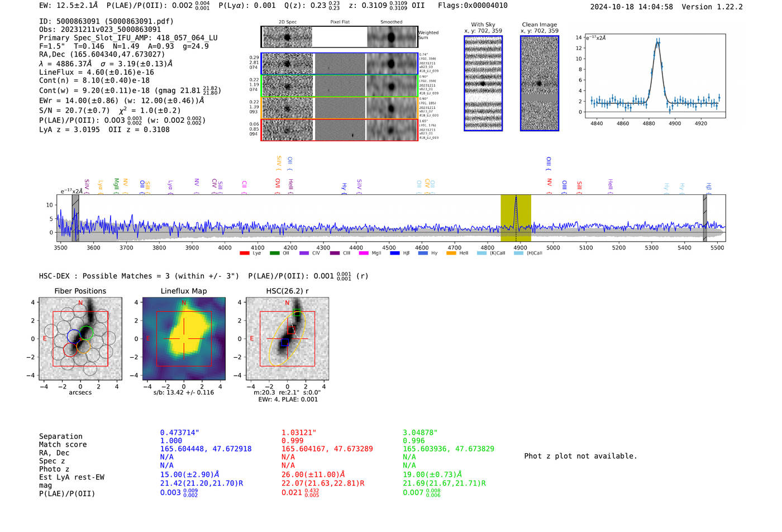The image size is (782, 532).
Task: Select the red-bordered 2D fiber spectrum row
Action: click(x=339, y=130)
